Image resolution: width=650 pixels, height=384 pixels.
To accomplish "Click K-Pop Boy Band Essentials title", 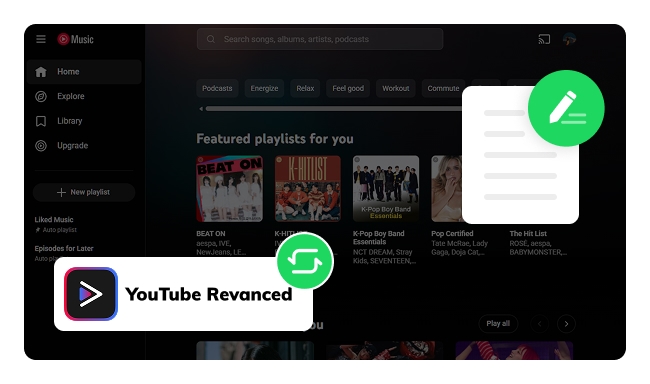I will pos(378,238).
